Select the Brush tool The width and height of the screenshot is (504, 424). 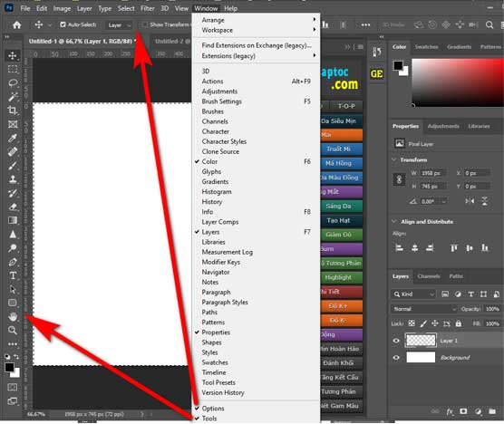pyautogui.click(x=13, y=166)
